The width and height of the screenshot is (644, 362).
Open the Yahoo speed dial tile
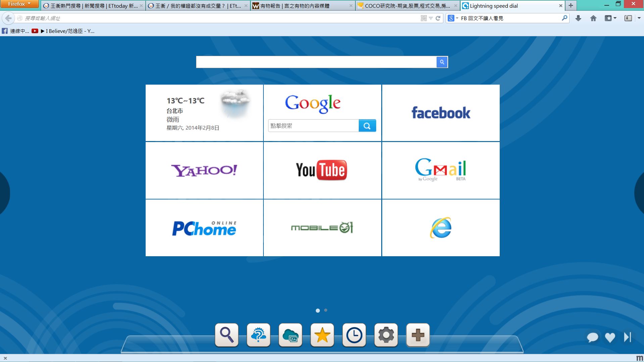[204, 170]
